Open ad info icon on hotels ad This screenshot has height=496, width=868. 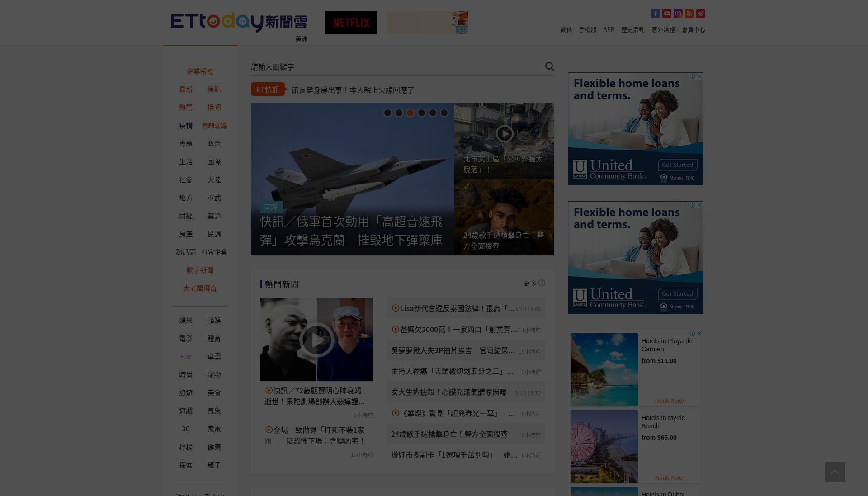tap(692, 333)
